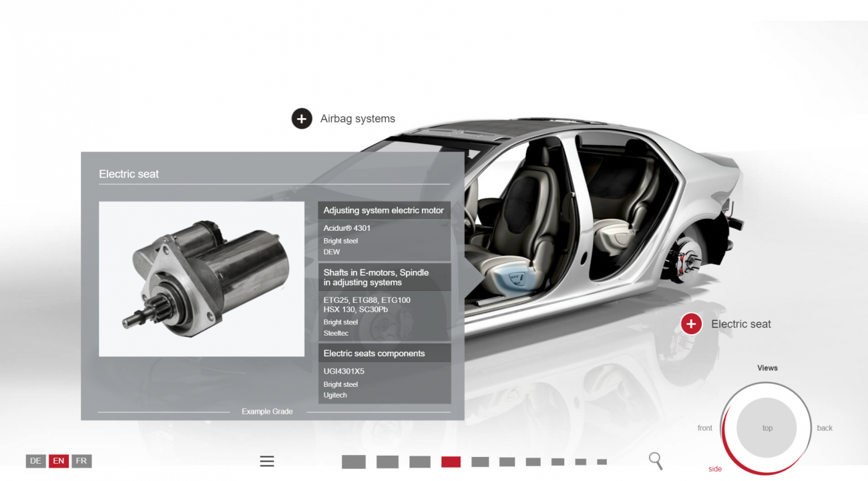
Task: Switch language to DE
Action: click(x=35, y=461)
